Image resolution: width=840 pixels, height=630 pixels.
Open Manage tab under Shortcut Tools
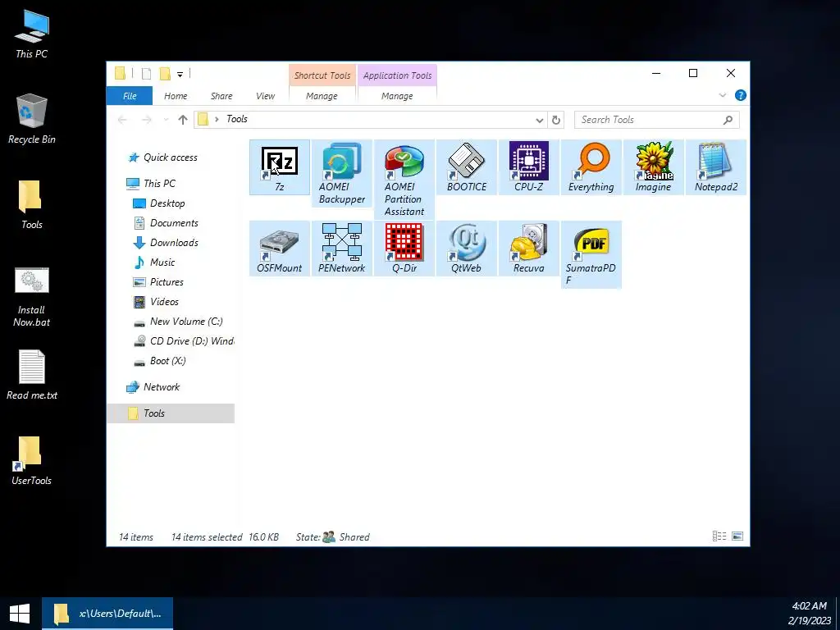point(322,96)
